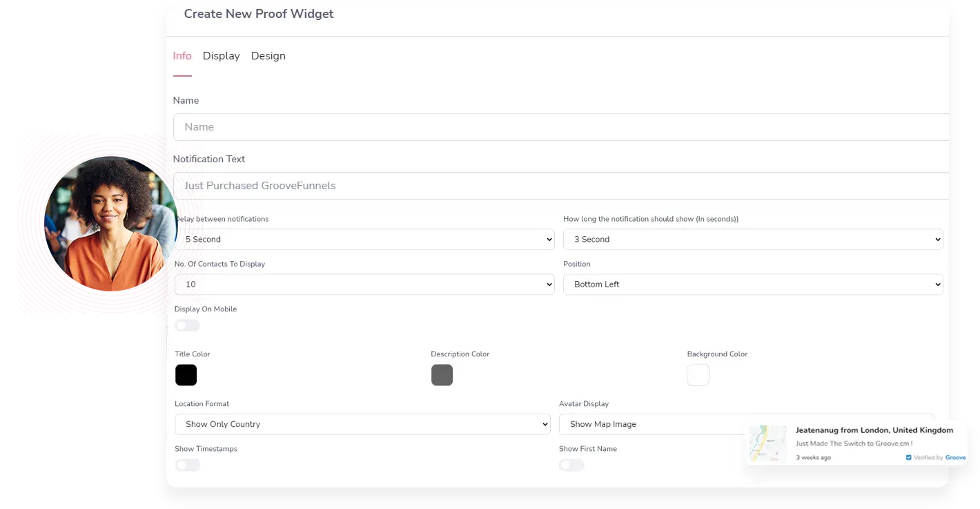Turn on the Show First Name switch
The width and height of the screenshot is (980, 509).
pos(571,465)
